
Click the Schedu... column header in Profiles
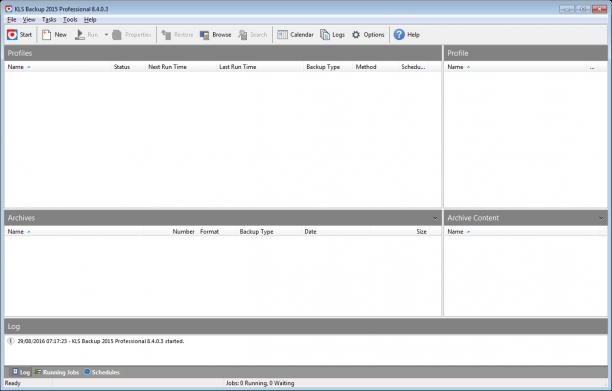pyautogui.click(x=413, y=67)
